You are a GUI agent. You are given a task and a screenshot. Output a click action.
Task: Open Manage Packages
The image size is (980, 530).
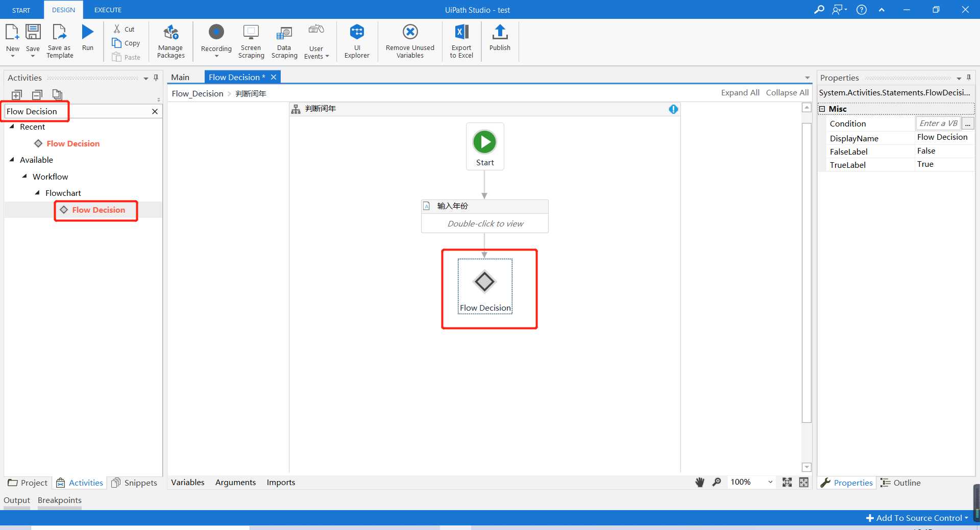click(x=170, y=42)
